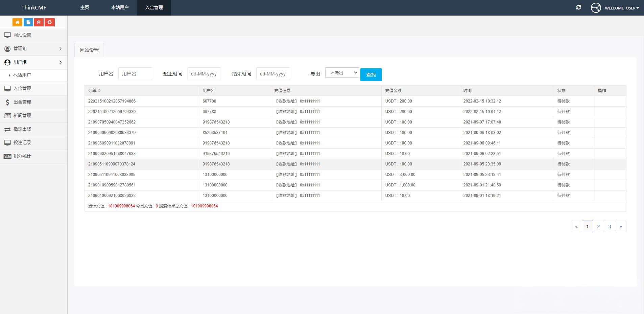Click time 2021-09-07 17:07:40
Viewport: 644px width, 314px height.
482,122
